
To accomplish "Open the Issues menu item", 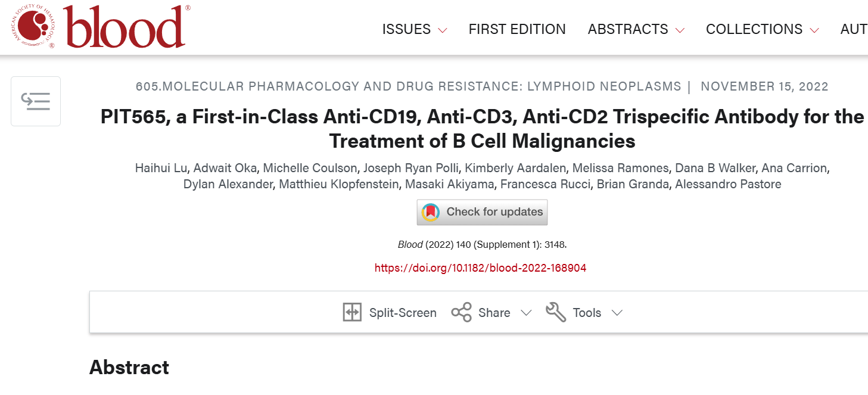I will tap(406, 29).
